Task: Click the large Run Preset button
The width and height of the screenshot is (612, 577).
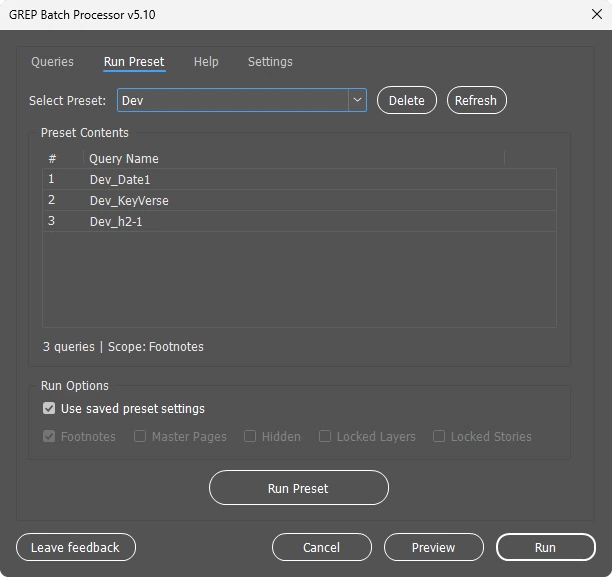Action: (x=299, y=488)
